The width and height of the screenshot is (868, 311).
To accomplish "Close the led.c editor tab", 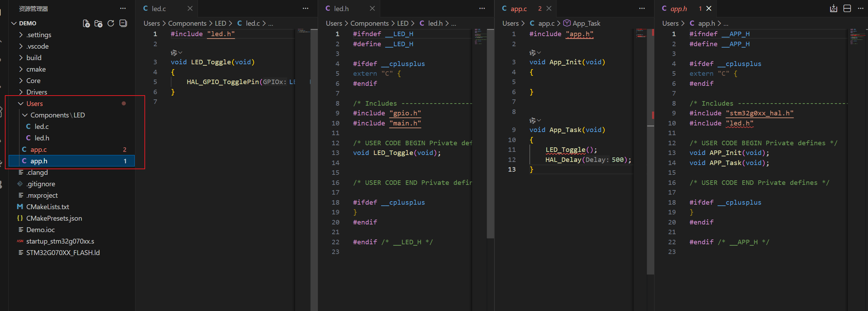I will pos(190,9).
